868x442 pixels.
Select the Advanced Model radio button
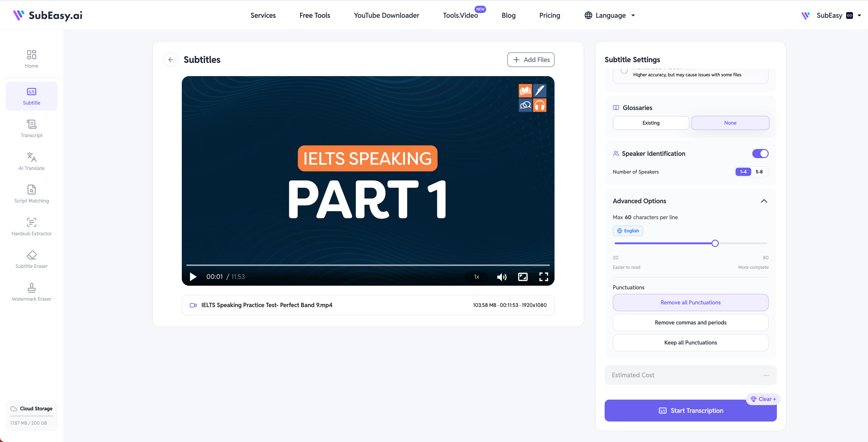pyautogui.click(x=624, y=70)
